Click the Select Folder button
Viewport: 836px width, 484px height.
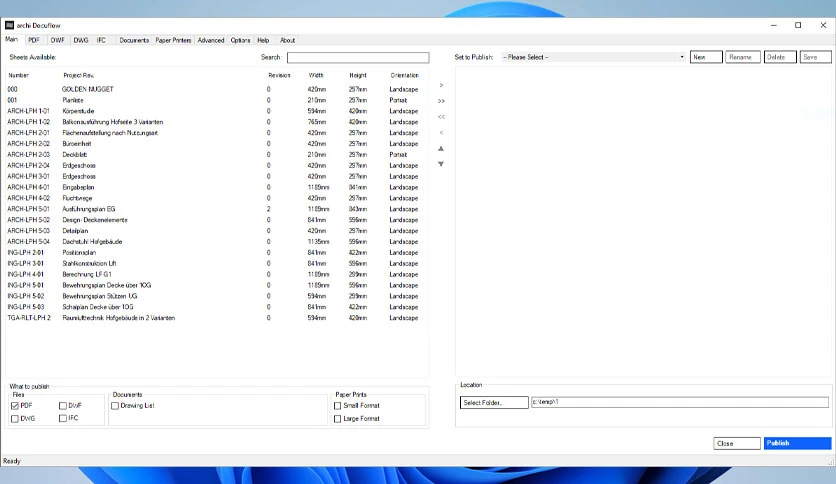point(494,402)
